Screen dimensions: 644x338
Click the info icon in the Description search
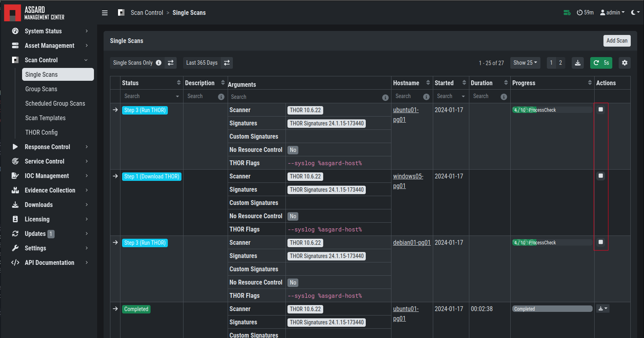tap(221, 97)
